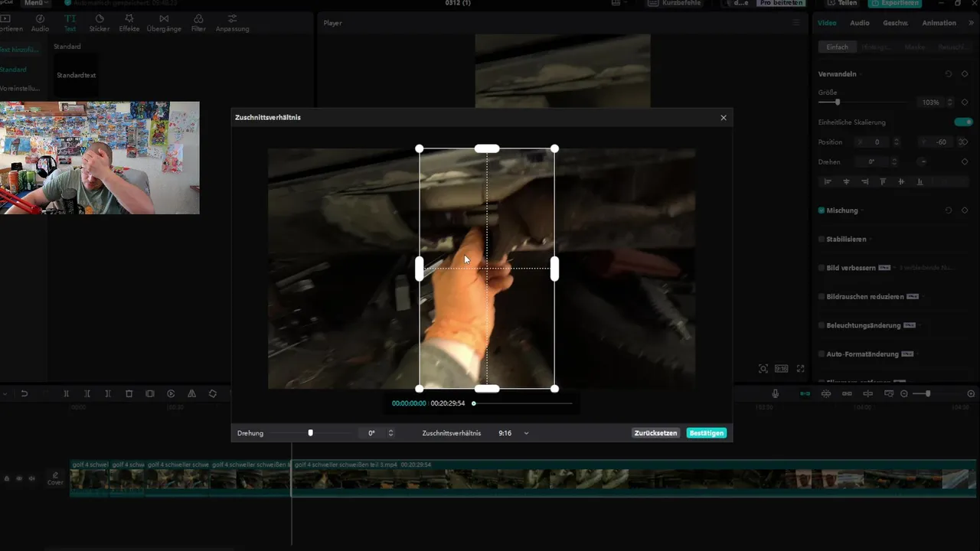This screenshot has height=551, width=980.
Task: Click the undo arrow in timeline toolbar
Action: (x=24, y=393)
